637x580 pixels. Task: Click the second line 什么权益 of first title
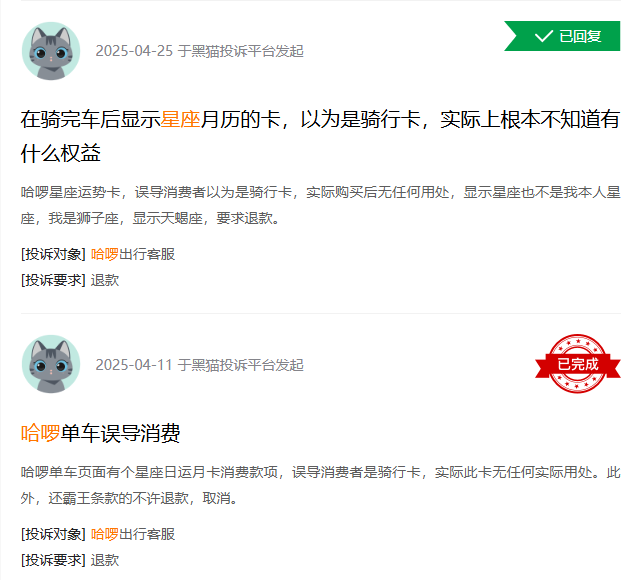(x=61, y=154)
